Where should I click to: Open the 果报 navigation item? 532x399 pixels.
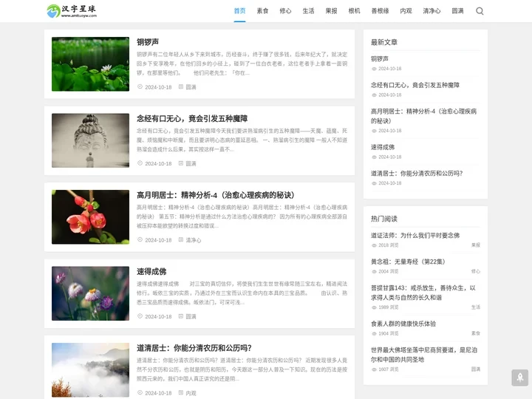[x=331, y=11]
